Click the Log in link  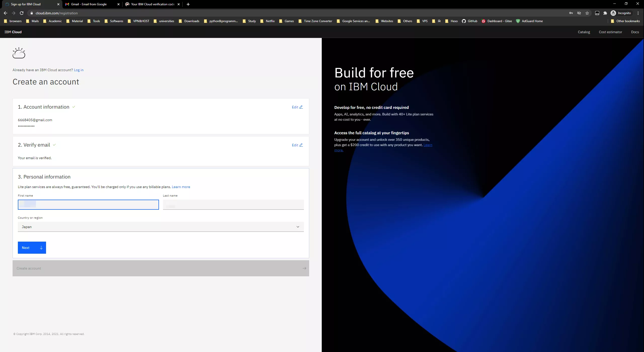79,70
